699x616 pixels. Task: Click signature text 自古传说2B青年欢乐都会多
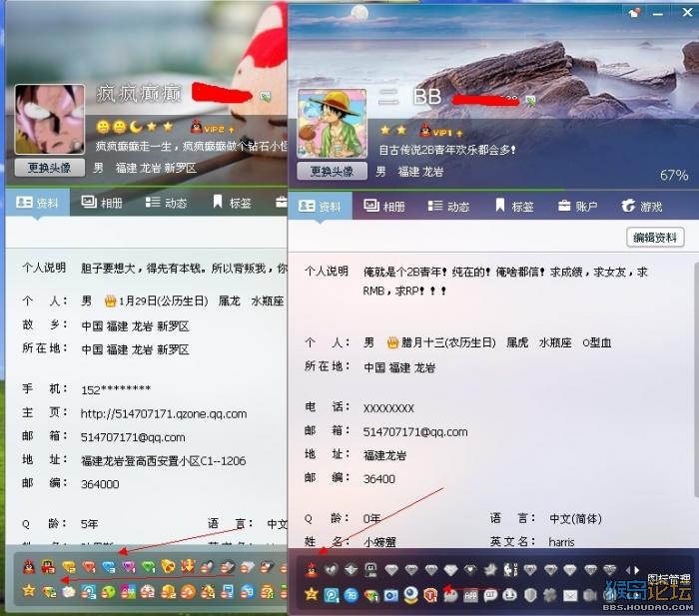[447, 150]
